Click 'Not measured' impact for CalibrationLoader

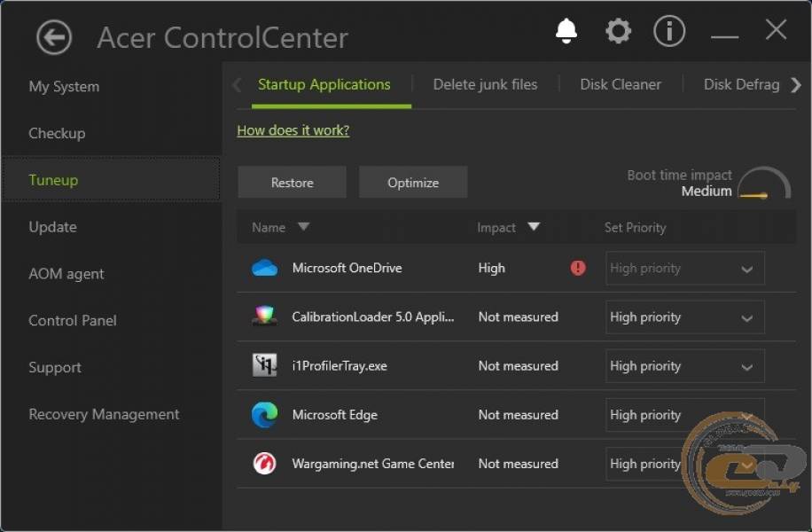tap(519, 317)
